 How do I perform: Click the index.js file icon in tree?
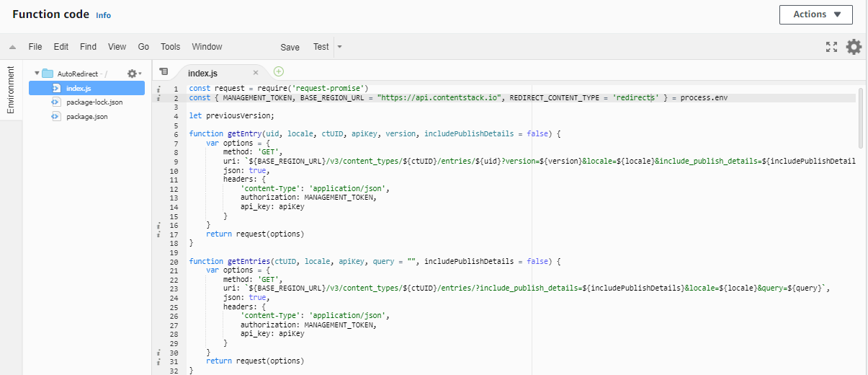click(57, 88)
